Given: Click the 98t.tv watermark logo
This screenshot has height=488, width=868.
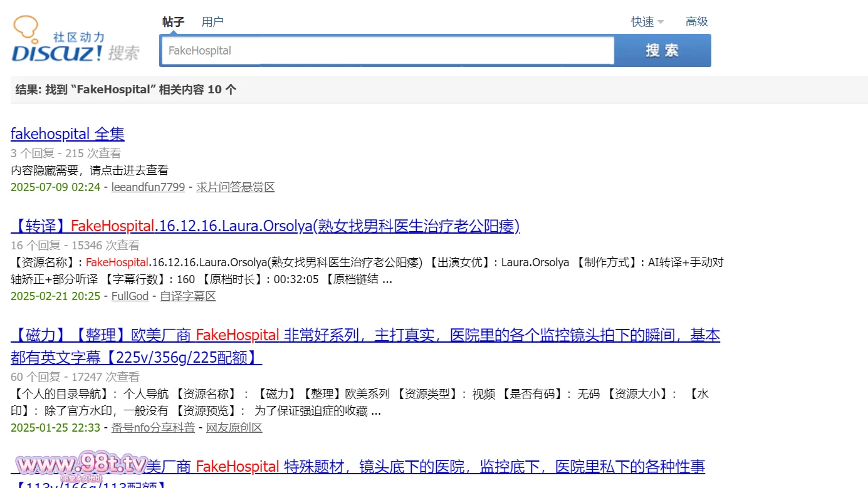Looking at the screenshot, I should [80, 466].
